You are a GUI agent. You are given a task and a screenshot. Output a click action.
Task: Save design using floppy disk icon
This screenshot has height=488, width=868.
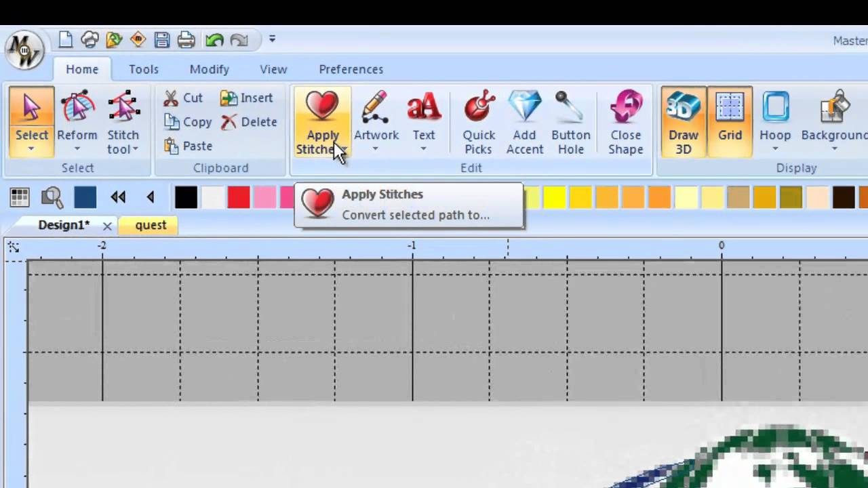162,40
